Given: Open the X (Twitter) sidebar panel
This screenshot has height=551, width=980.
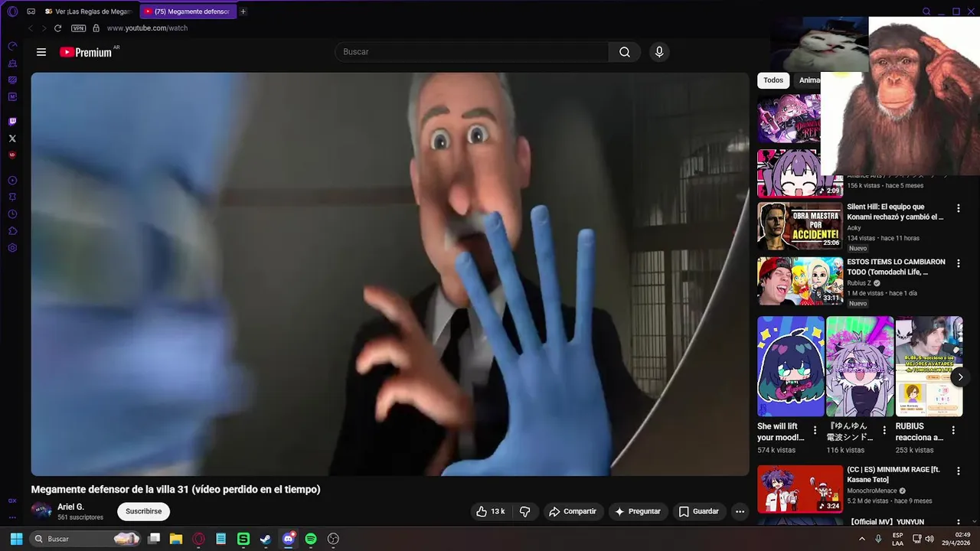Looking at the screenshot, I should (x=12, y=139).
